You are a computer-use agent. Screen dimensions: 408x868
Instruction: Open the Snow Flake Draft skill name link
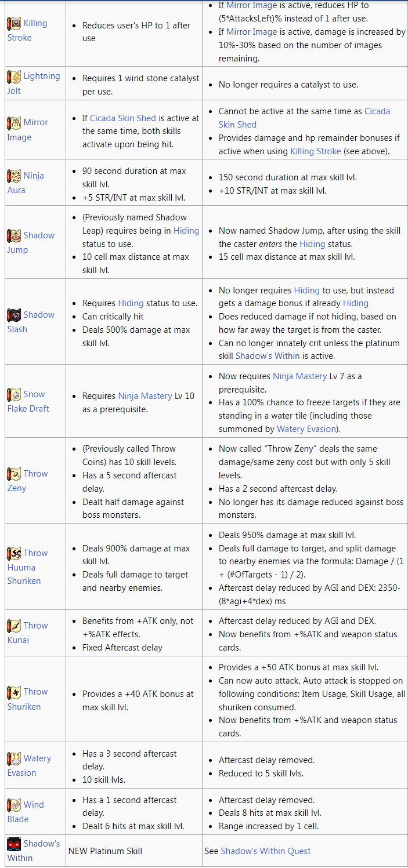tap(28, 401)
